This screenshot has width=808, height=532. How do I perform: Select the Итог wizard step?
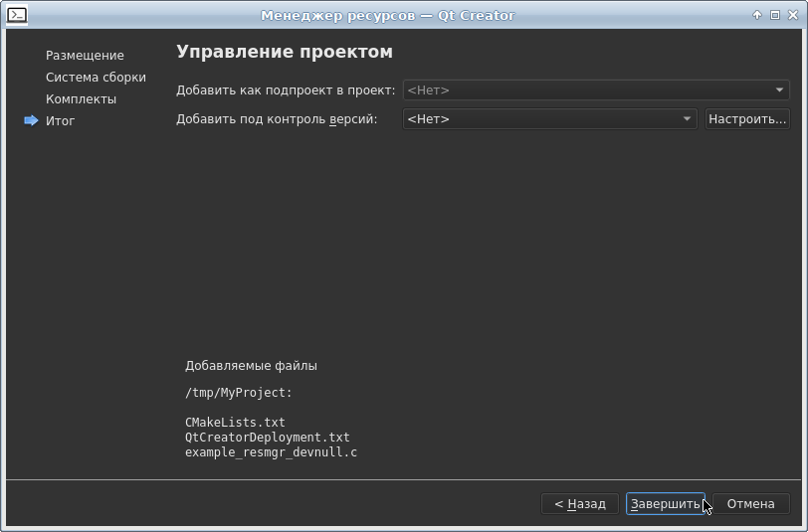pos(60,121)
